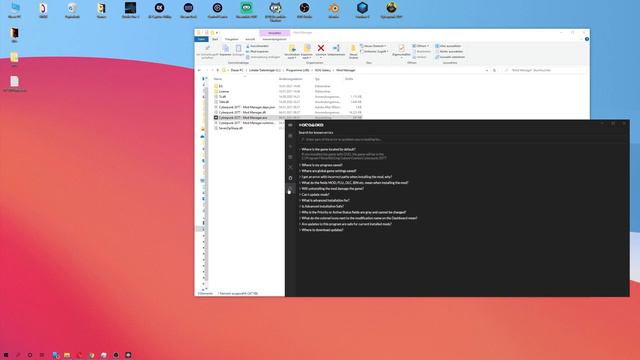Image resolution: width=640 pixels, height=360 pixels.
Task: Expand 'Where is my progress saved?' question
Action: pos(321,165)
